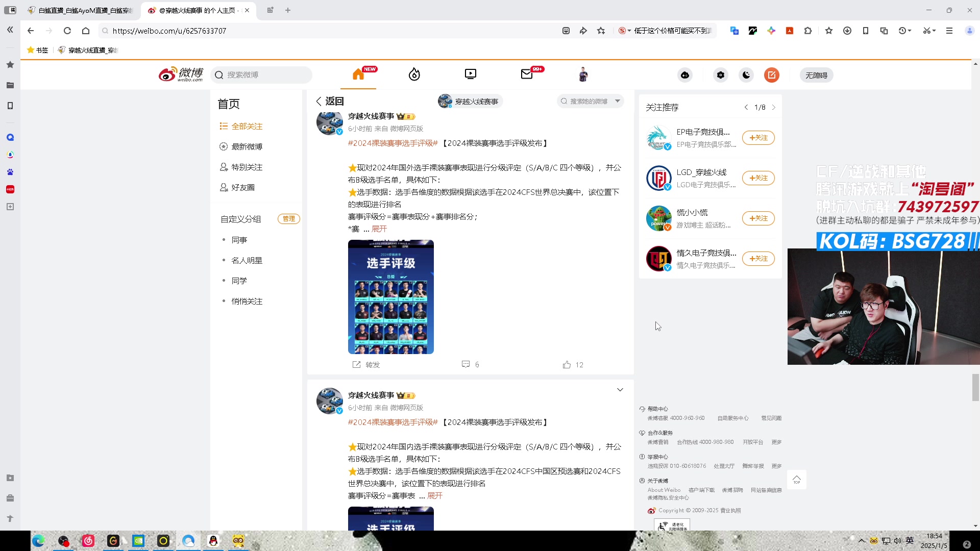The height and width of the screenshot is (551, 980).
Task: Open the Weibo video channel icon
Action: point(470,74)
